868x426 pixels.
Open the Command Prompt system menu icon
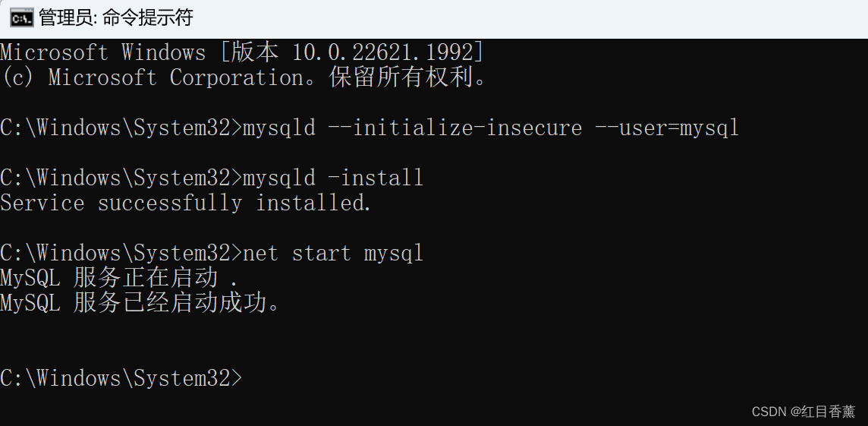21,17
